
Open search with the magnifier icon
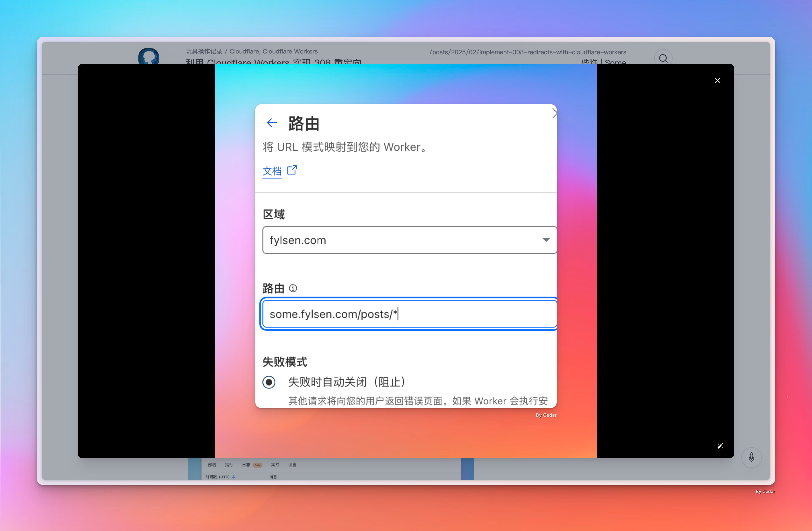663,58
